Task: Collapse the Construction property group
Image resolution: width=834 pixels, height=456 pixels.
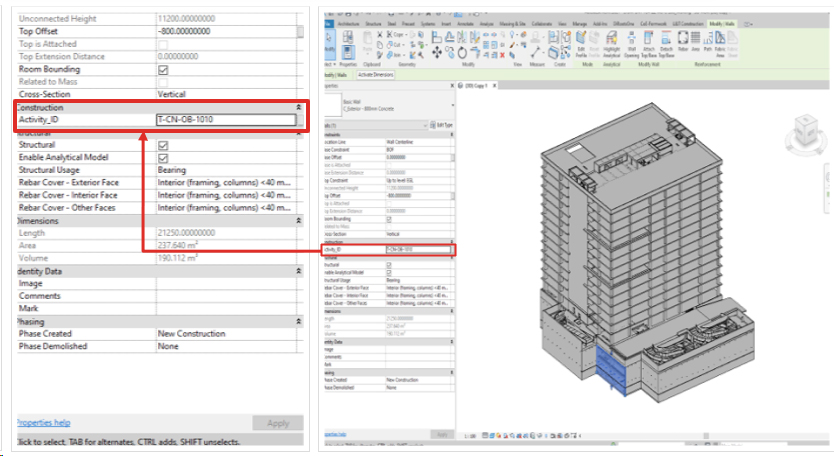Action: 297,107
